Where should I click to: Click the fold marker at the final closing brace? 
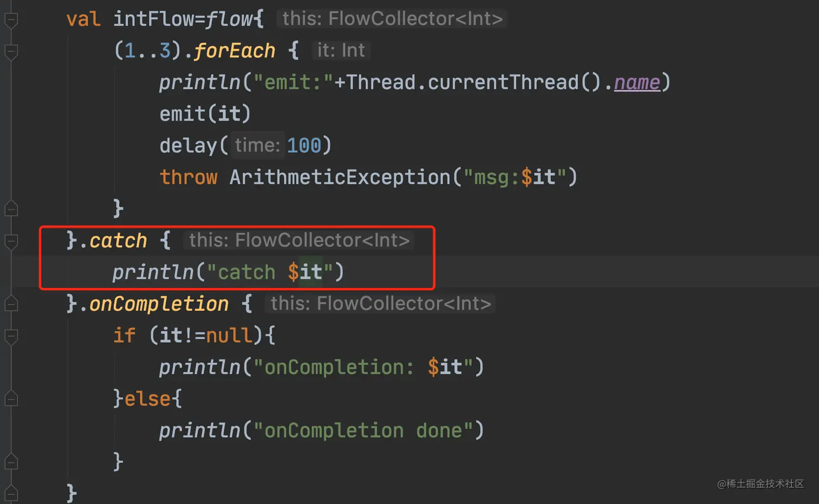coord(11,493)
